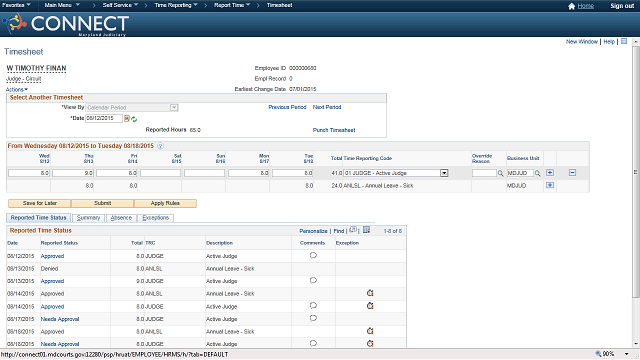Add a row after the JUDGE row
Screen dimensions: 640x360
(x=550, y=173)
